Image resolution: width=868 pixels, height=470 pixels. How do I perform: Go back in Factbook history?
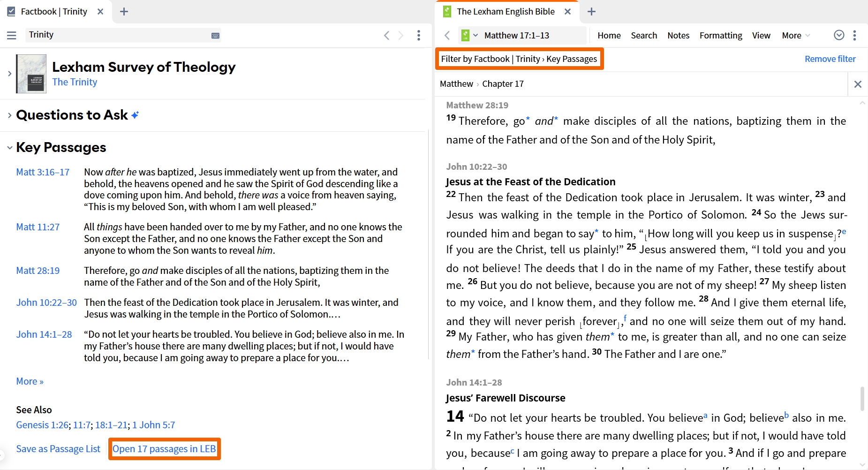pos(386,35)
